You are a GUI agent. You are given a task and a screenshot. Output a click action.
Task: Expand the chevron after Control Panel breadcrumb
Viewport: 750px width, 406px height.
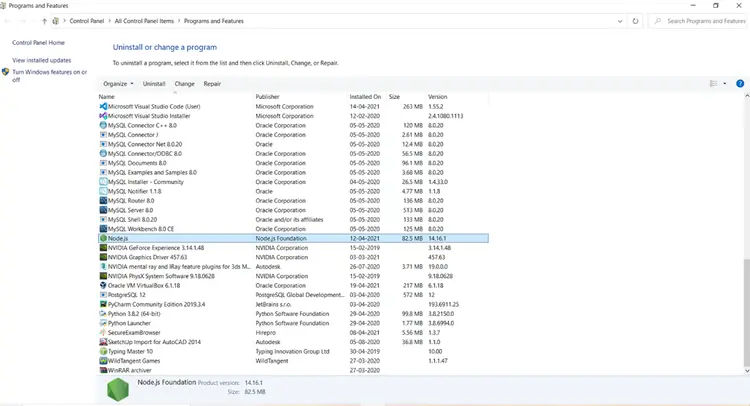[x=109, y=21]
